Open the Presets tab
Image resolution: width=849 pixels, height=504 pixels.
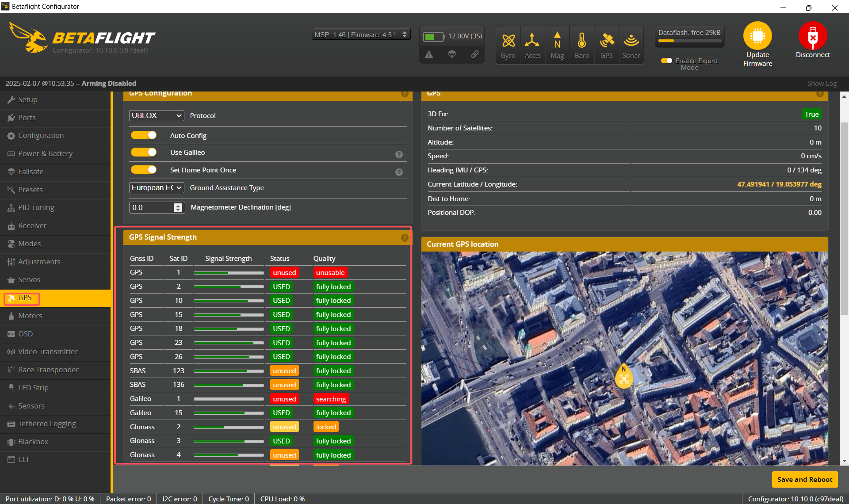click(55, 190)
